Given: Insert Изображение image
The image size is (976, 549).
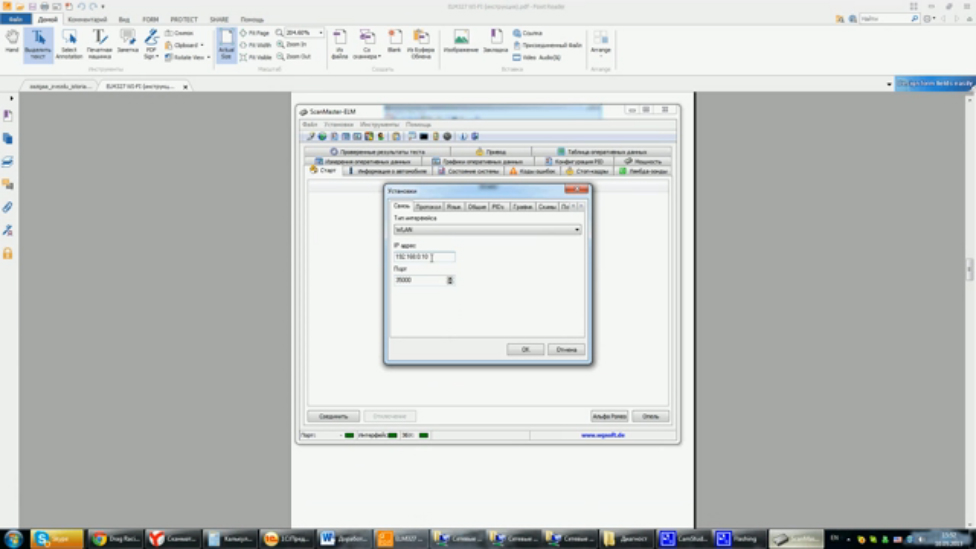Looking at the screenshot, I should (461, 41).
